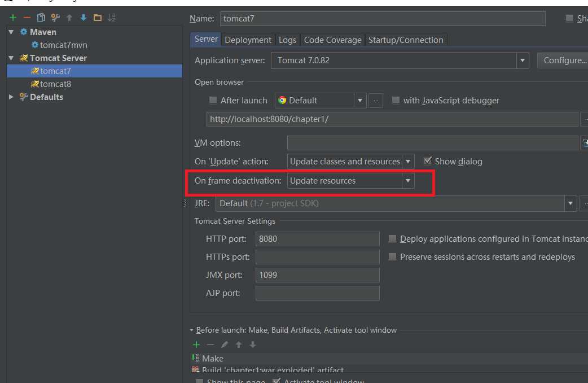Select the tomcat7mvn Maven configuration
Screen dimensions: 588x383
pyautogui.click(x=63, y=45)
